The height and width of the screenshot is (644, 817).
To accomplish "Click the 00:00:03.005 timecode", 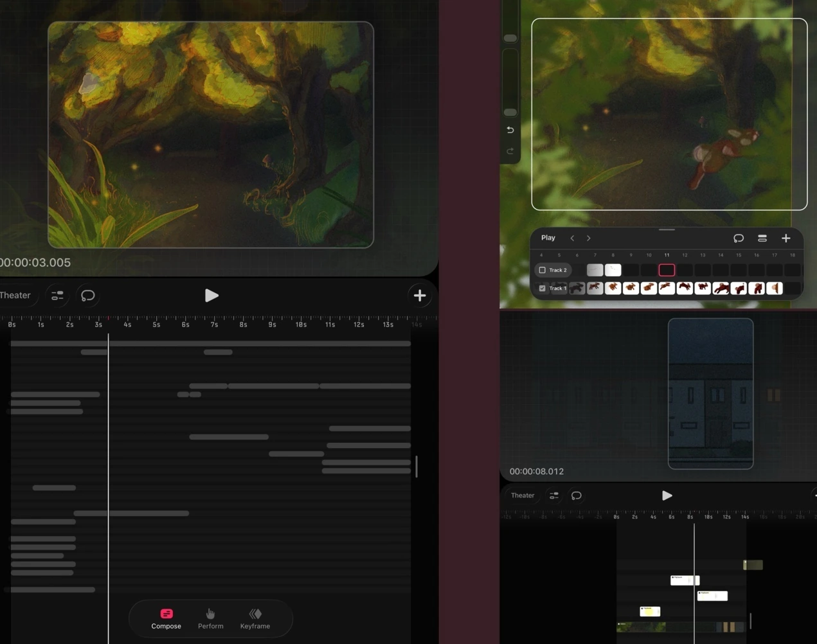I will click(x=35, y=262).
